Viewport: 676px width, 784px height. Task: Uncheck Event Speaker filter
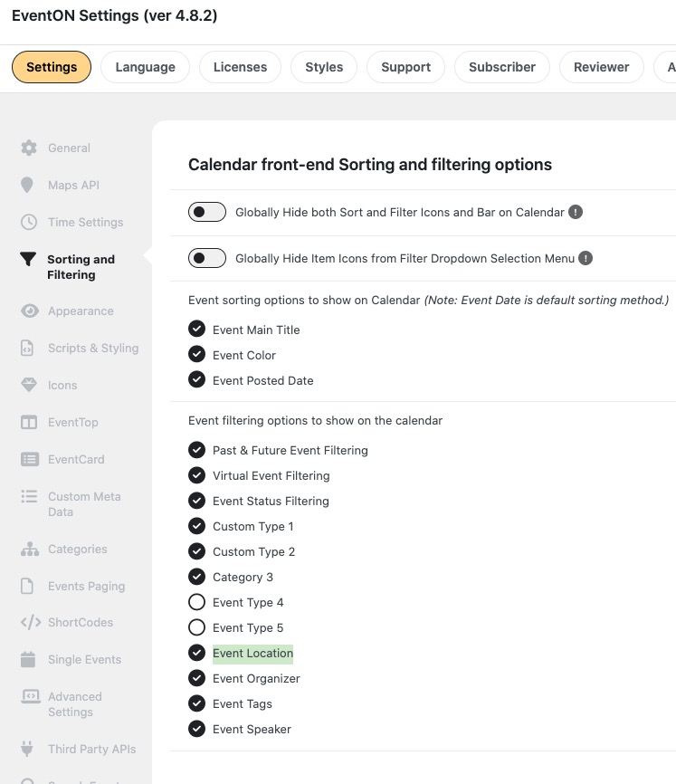(197, 729)
